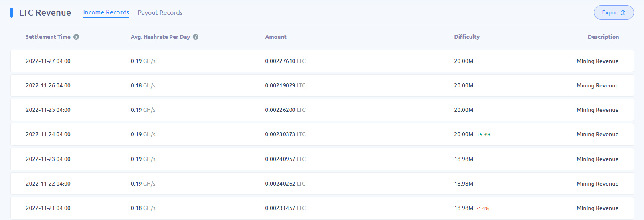Select the 2022-11-27 04:00 settlement row
Image resolution: width=644 pixels, height=220 pixels.
tap(322, 61)
